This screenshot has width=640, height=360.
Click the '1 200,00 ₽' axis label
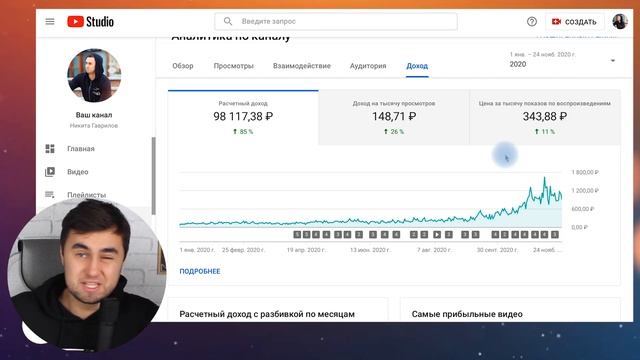(585, 191)
